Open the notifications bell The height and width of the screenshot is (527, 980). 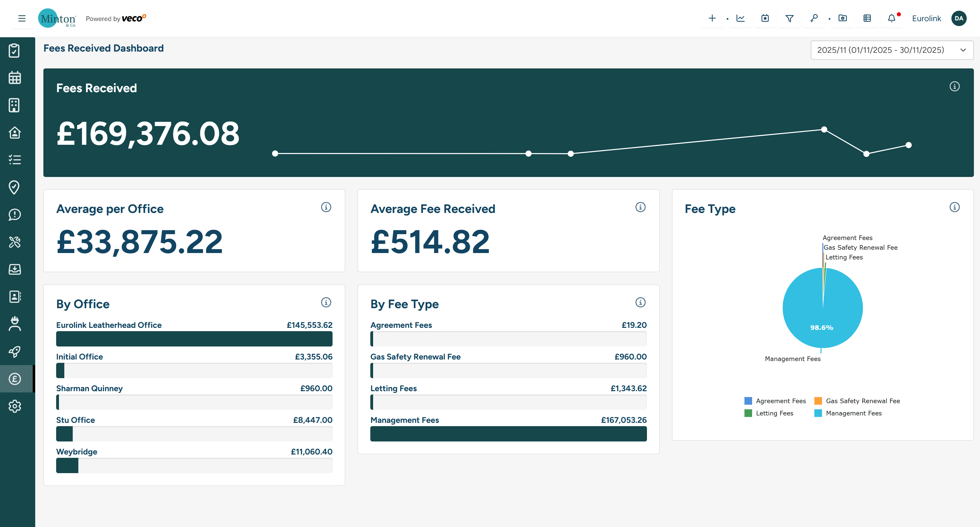pos(891,18)
